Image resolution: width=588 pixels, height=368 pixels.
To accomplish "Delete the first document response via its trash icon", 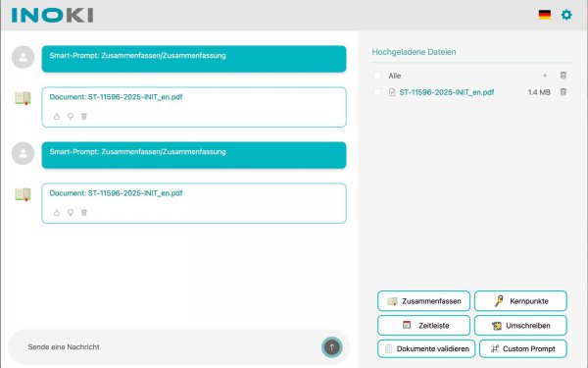I will click(x=84, y=117).
